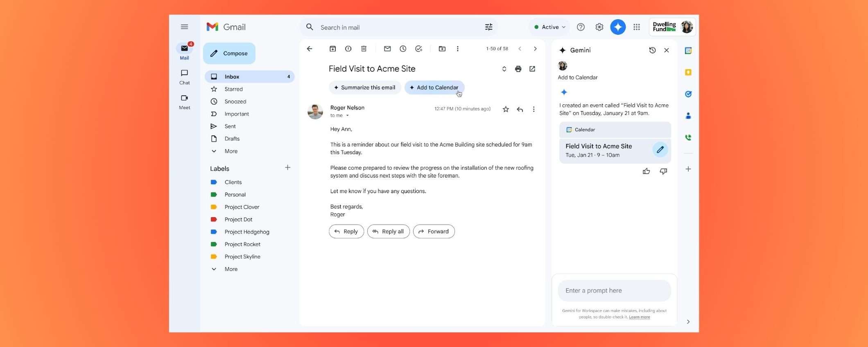
Task: Click the Gemini prompt input field
Action: coord(615,291)
